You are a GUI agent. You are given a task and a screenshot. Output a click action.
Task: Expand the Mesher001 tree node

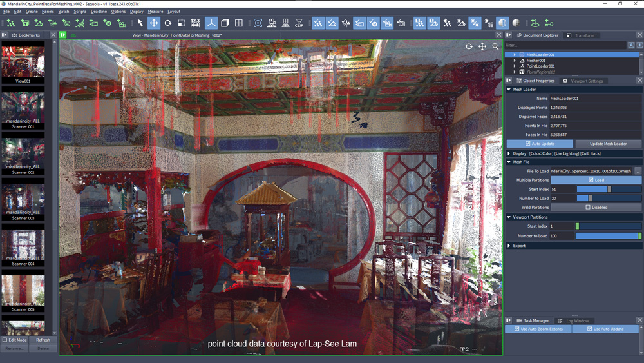click(515, 61)
